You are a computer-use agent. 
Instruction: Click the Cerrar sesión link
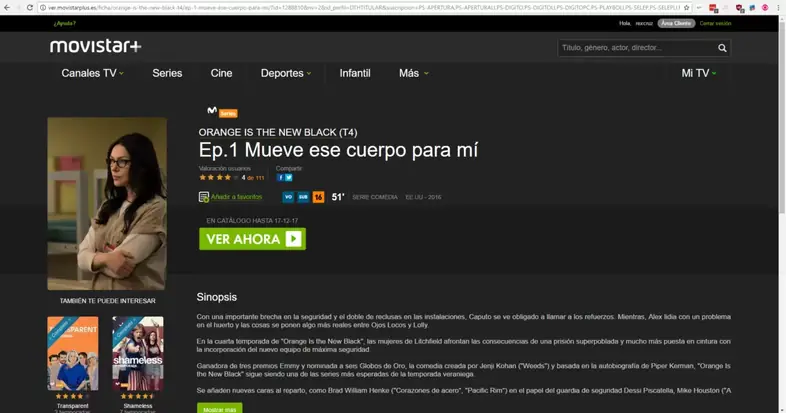pos(715,24)
